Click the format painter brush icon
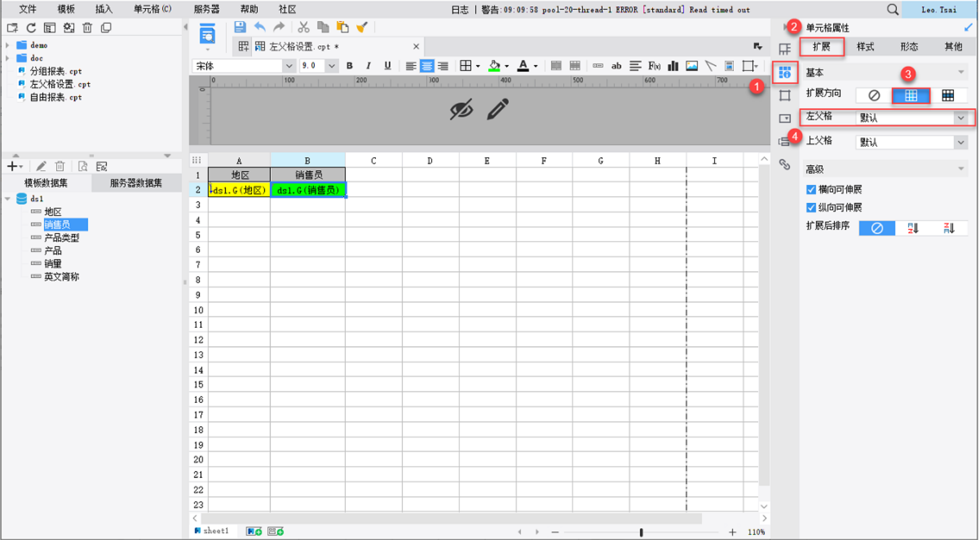The image size is (980, 540). pyautogui.click(x=362, y=27)
